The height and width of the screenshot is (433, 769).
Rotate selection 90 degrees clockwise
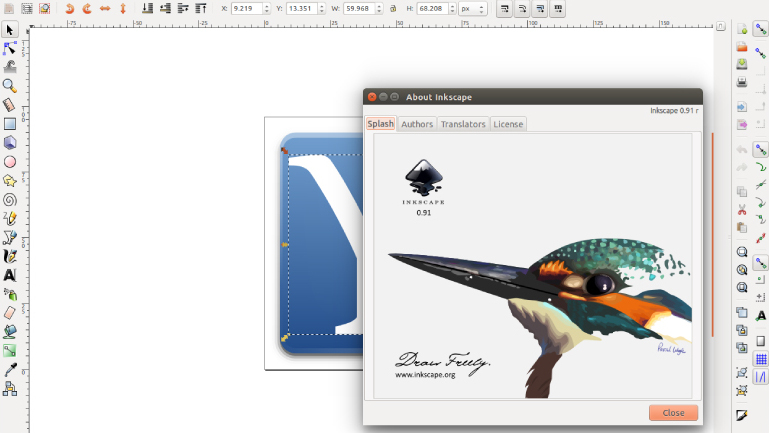click(87, 8)
